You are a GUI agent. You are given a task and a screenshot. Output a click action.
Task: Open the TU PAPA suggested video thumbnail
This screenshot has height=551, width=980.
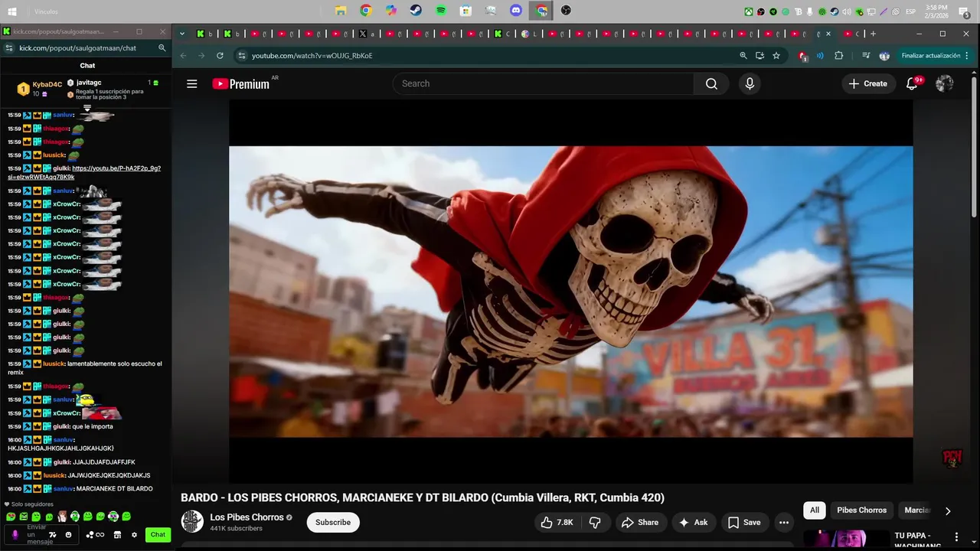[845, 540]
